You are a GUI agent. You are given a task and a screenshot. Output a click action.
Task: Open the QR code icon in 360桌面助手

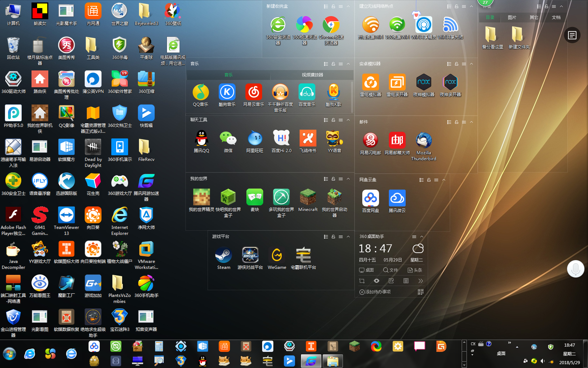pyautogui.click(x=421, y=292)
